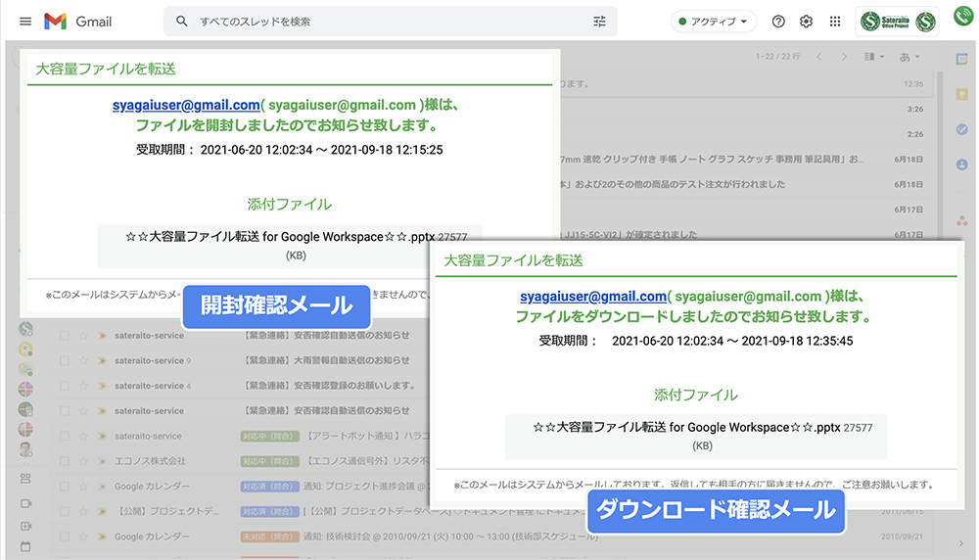Viewport: 979px width, 560px height.
Task: Click the new meeting camera-plus icon
Action: tap(25, 527)
